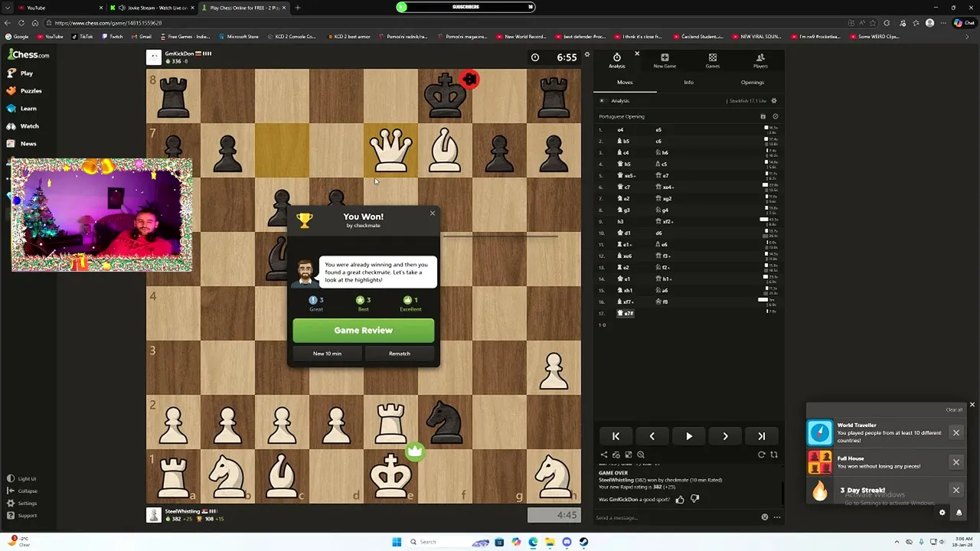Click the Portuguese Opening label

[x=622, y=116]
